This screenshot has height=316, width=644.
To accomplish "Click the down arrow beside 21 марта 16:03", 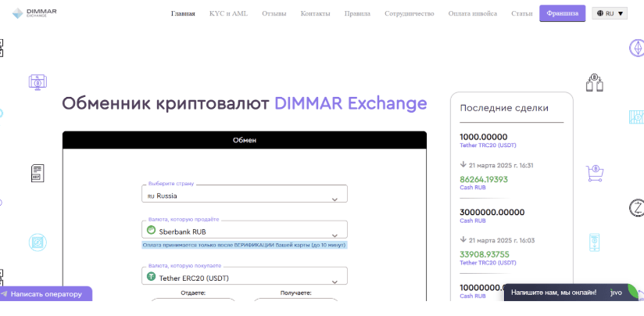I will 463,239.
